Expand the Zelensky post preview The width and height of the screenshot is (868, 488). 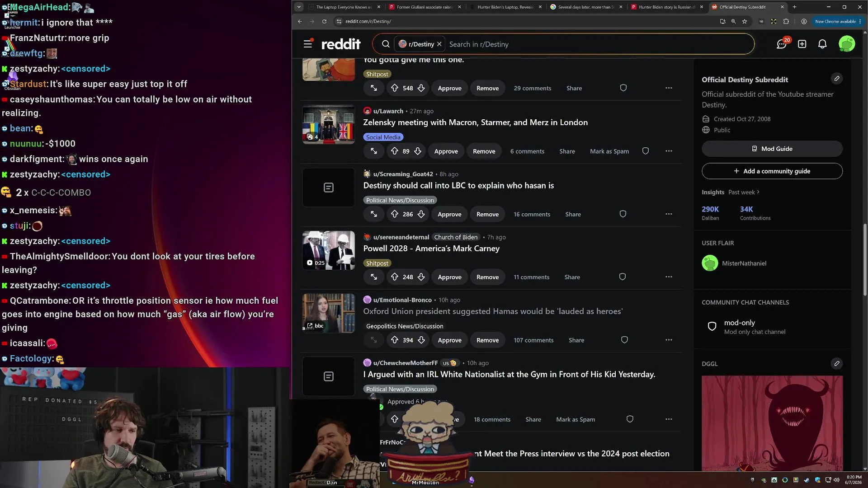pos(374,151)
